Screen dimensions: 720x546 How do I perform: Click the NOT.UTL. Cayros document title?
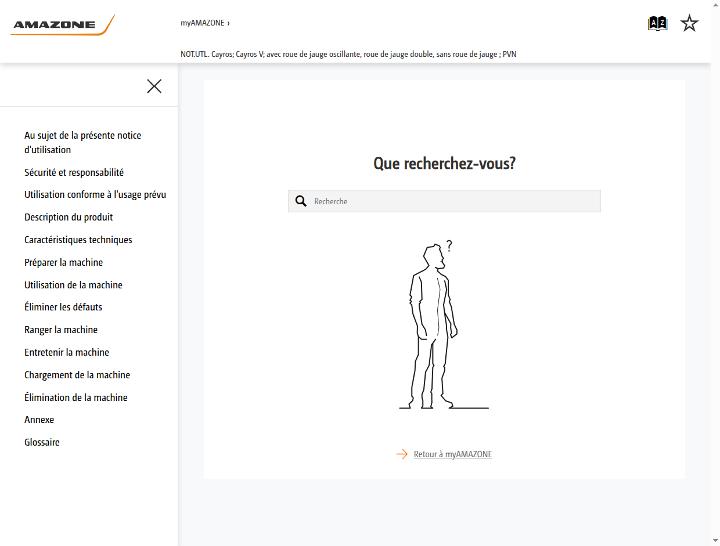coord(348,54)
